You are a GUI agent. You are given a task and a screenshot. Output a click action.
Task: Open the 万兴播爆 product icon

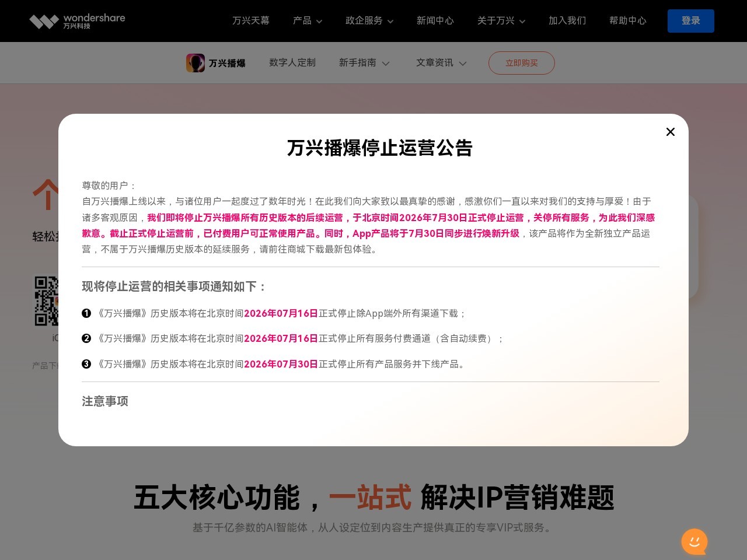196,63
